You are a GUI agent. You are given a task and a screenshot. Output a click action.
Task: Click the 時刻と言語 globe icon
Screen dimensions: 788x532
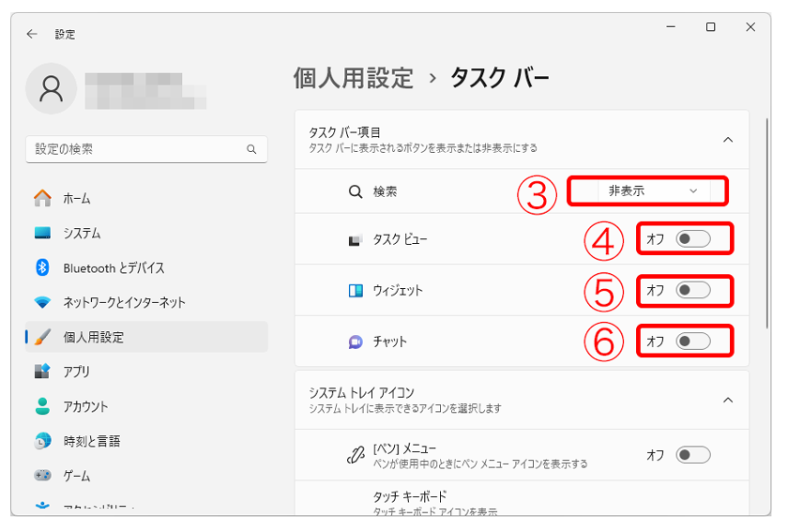click(42, 441)
